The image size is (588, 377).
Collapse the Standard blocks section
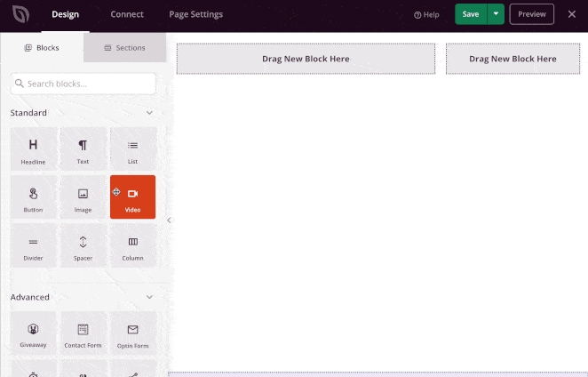(x=149, y=113)
